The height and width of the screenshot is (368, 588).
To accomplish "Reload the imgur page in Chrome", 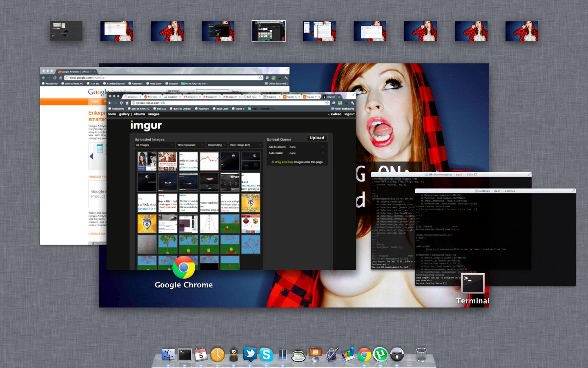I will [121, 103].
